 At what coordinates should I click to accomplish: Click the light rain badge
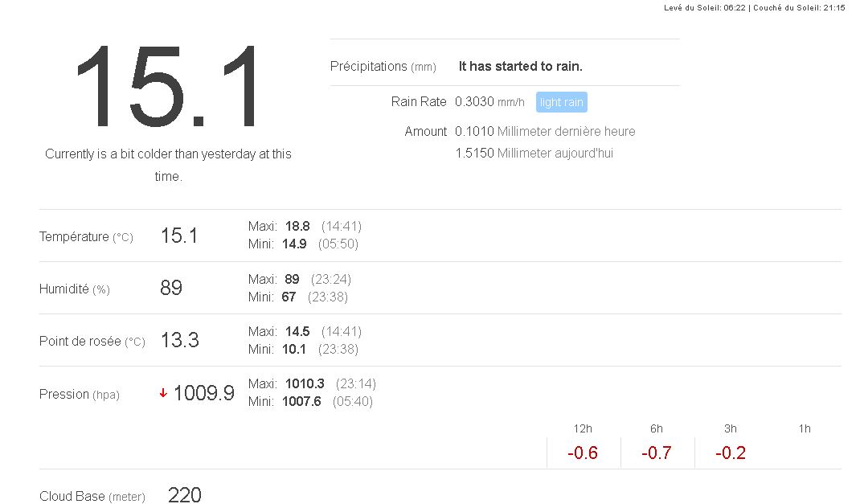pos(561,102)
